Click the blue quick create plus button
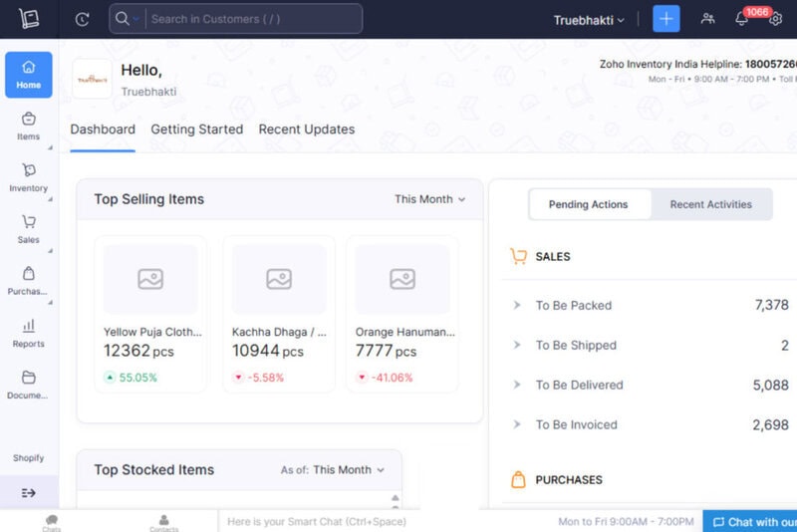The height and width of the screenshot is (532, 797). [665, 19]
